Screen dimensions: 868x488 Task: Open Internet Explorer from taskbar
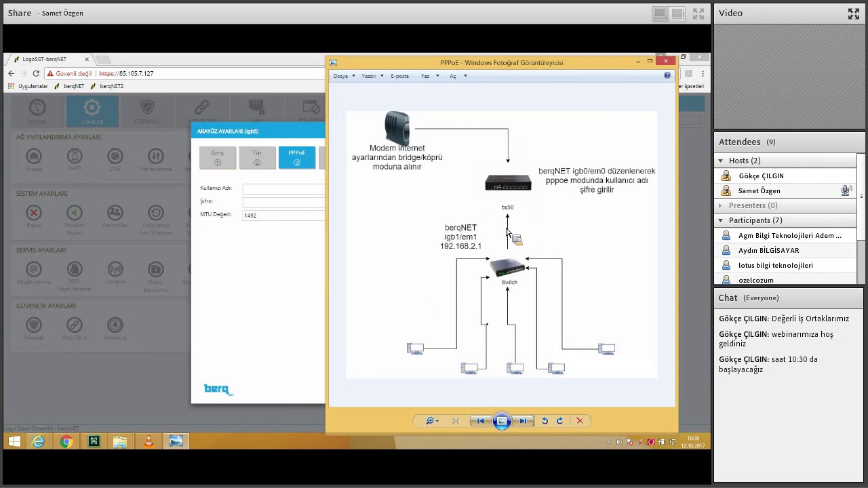(x=38, y=441)
